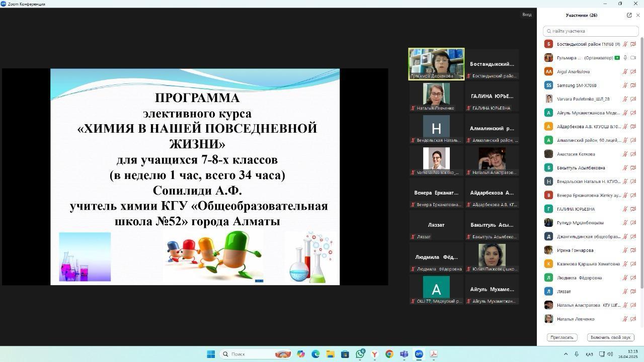This screenshot has height=362, width=644.
Task: Click the Найти участника search field
Action: pos(591,31)
